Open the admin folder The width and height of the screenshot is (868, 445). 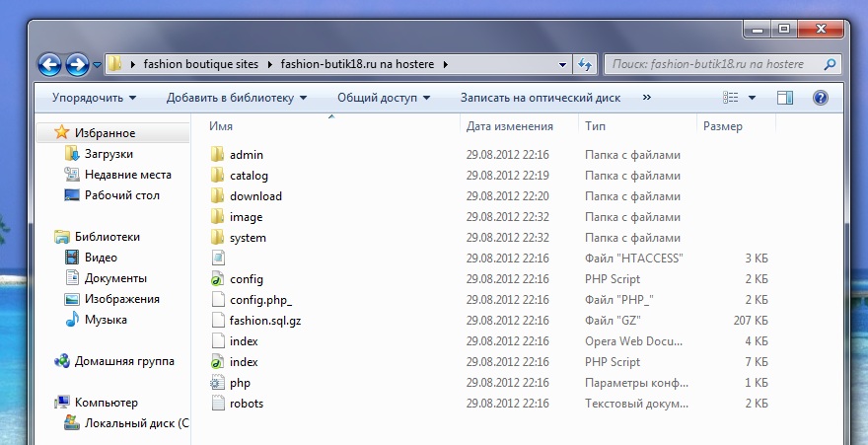246,155
